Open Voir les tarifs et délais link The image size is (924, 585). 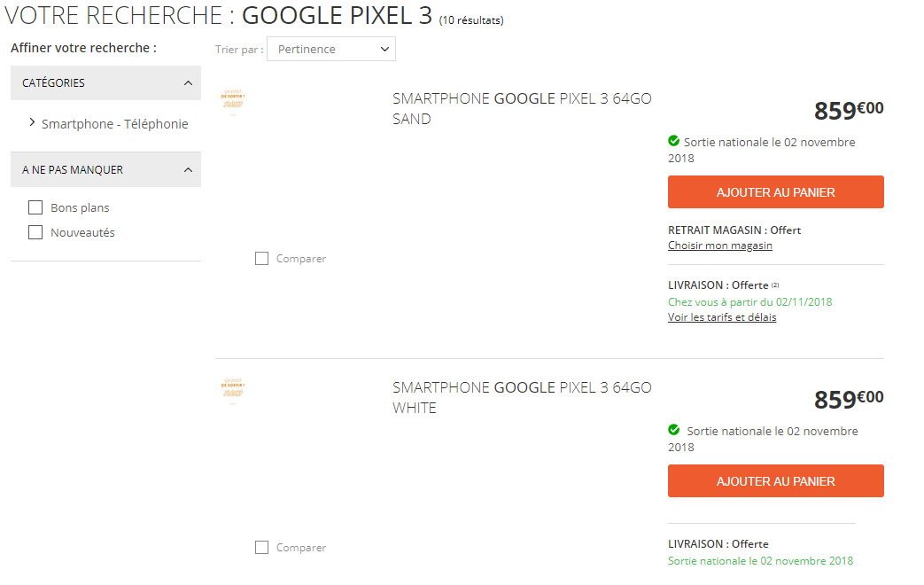pyautogui.click(x=722, y=317)
